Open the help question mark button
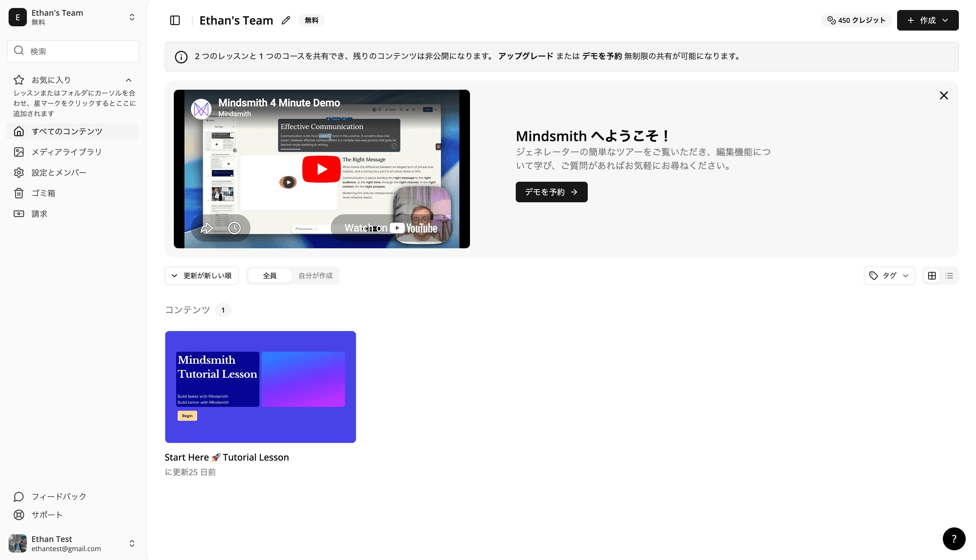The image size is (976, 560). click(954, 539)
